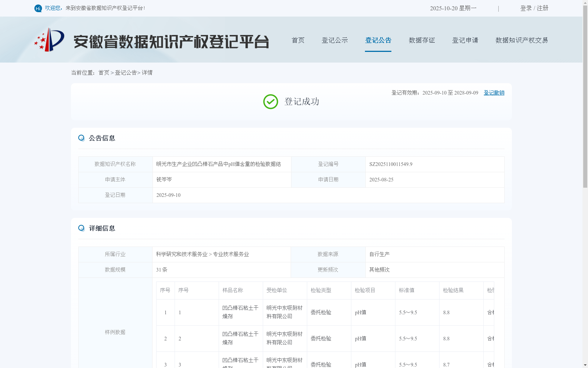Click registration number SZ2025110011549.9
588x368 pixels.
pos(391,164)
